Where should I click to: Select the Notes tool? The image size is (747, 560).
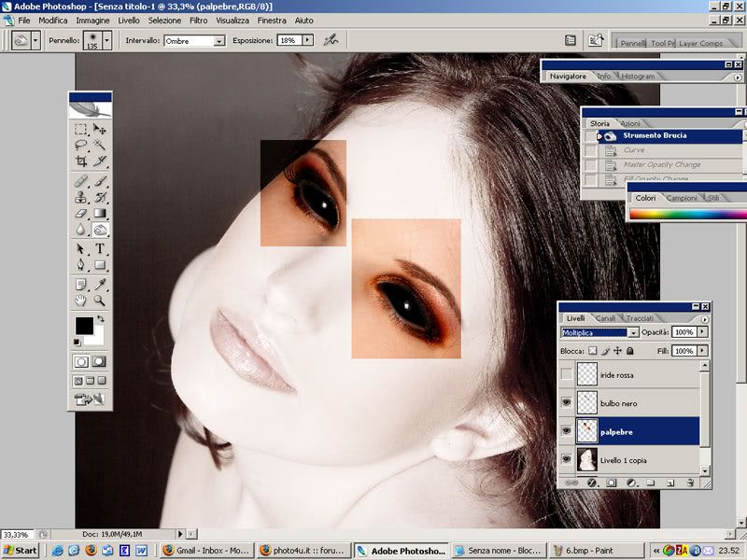80,285
